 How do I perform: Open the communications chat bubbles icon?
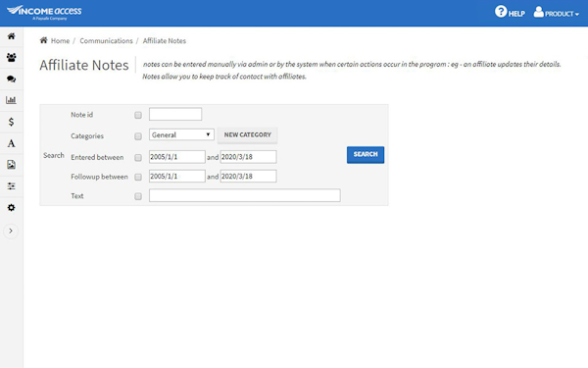pos(11,79)
